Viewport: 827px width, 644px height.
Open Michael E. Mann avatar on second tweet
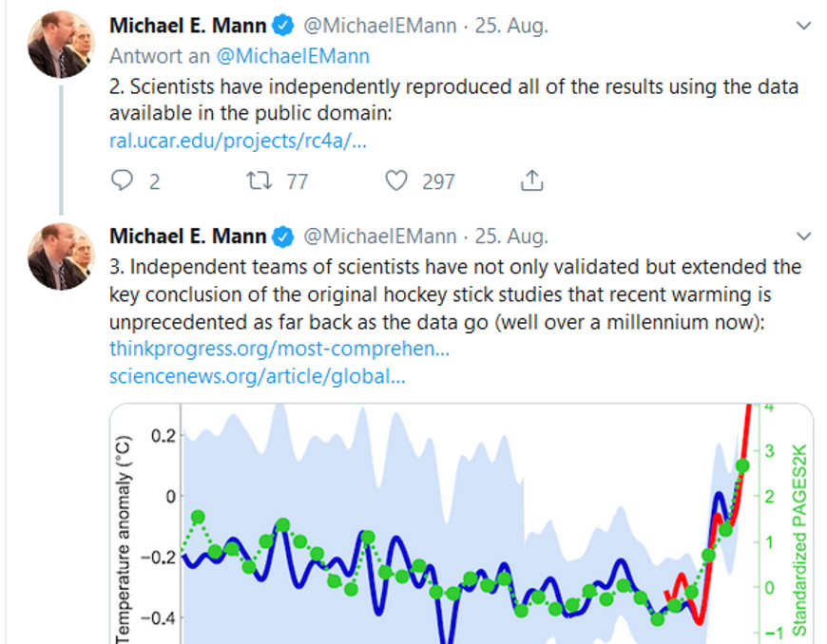pos(61,256)
